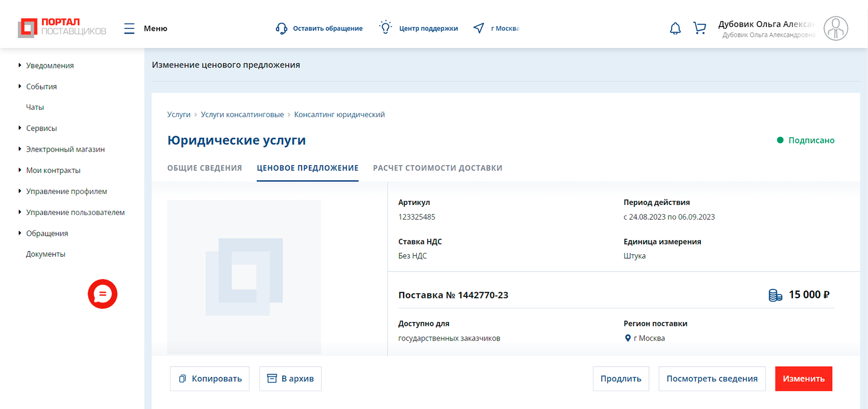Screen dimensions: 868x409
Task: Open the hamburger Меню icon
Action: click(130, 28)
